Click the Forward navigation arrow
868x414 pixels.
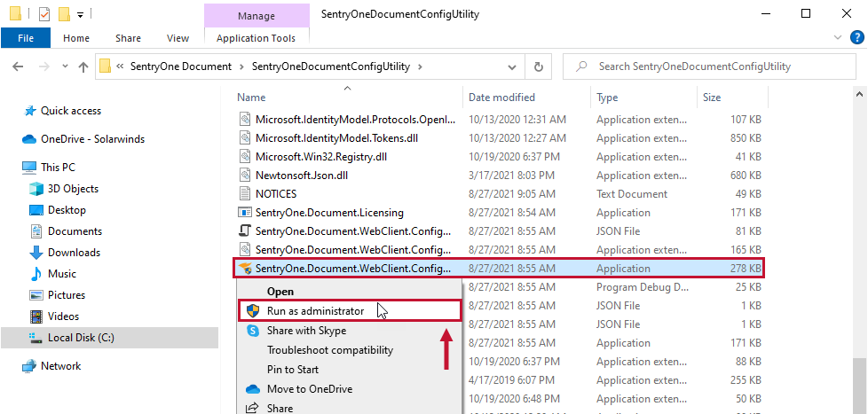coord(45,66)
